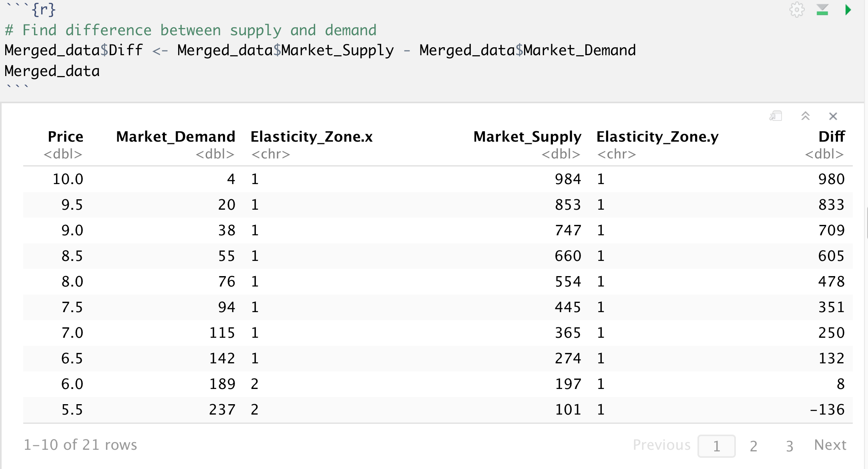
Task: Go to page 2 of table
Action: click(753, 446)
